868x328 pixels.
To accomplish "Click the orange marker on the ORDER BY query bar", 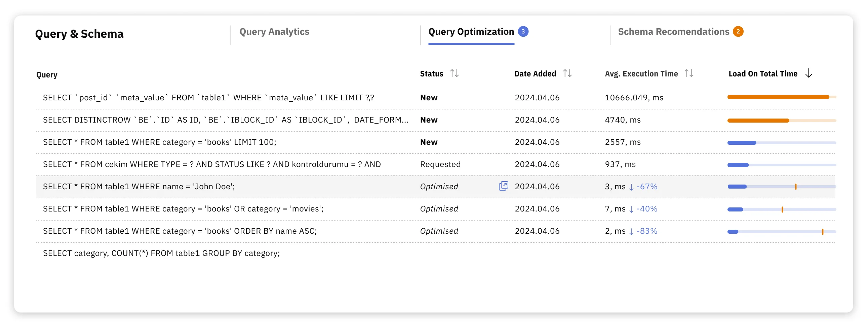I will click(x=823, y=231).
